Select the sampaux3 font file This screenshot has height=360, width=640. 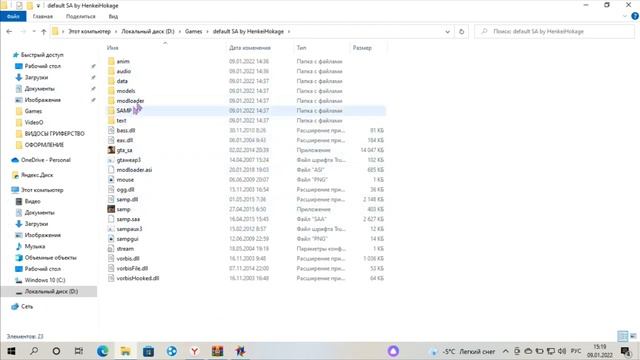[129, 229]
